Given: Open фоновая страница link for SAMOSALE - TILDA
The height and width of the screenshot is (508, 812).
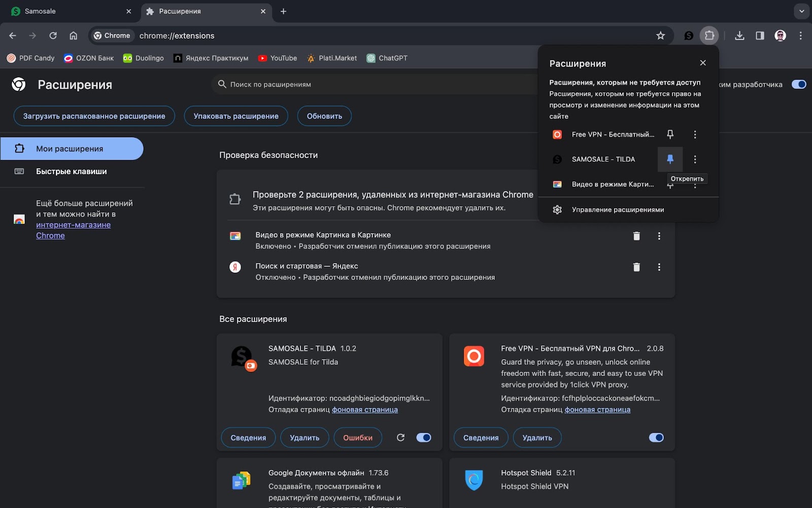Looking at the screenshot, I should pyautogui.click(x=365, y=409).
